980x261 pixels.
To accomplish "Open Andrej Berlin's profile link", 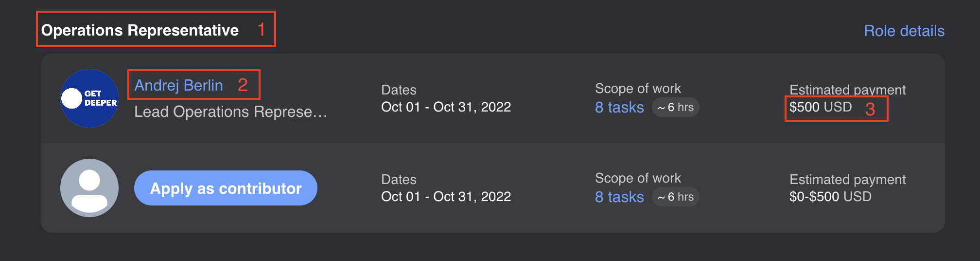I will pos(178,85).
